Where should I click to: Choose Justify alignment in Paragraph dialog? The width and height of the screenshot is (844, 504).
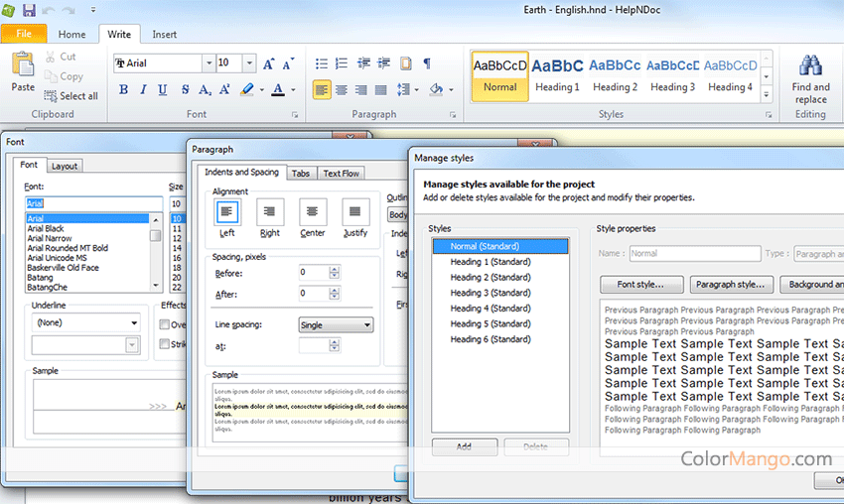(355, 211)
